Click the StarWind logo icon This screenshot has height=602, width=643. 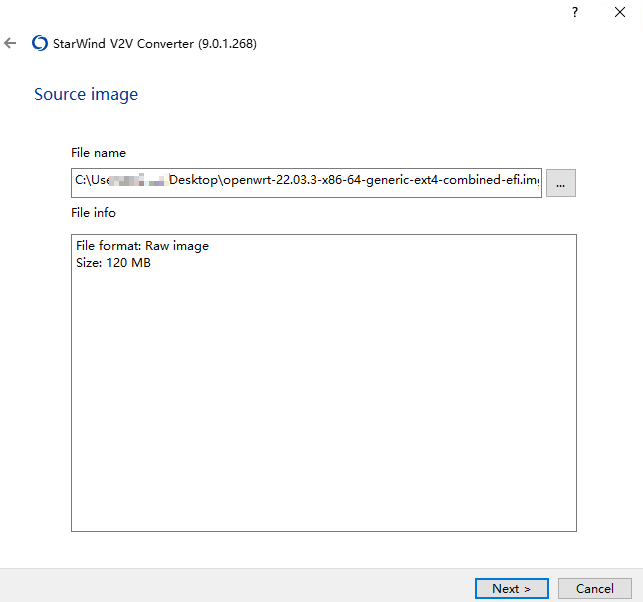[x=40, y=43]
